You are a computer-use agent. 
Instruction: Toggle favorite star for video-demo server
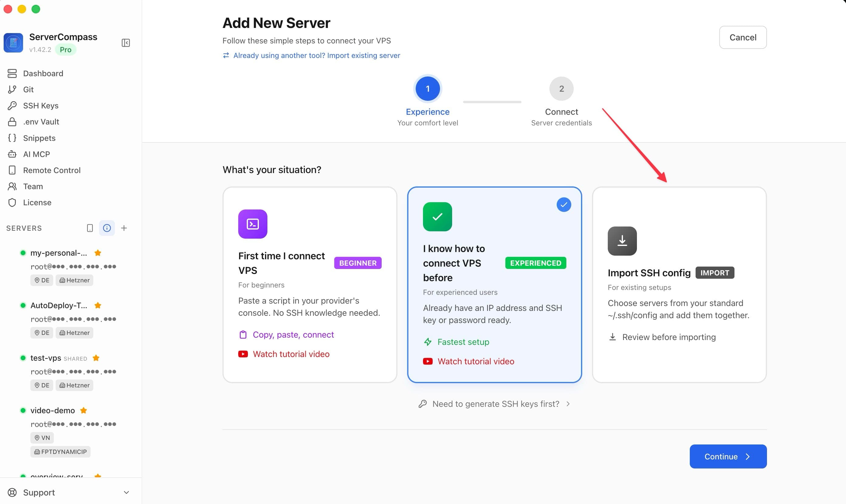point(84,410)
